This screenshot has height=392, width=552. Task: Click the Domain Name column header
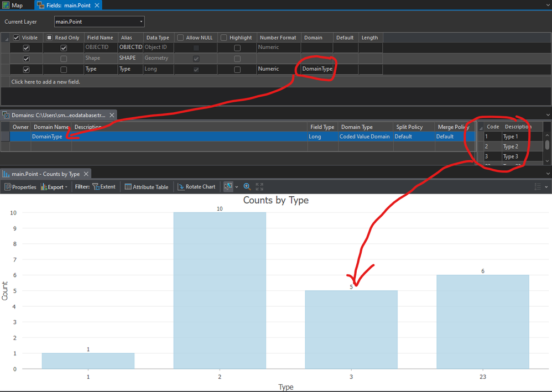(51, 127)
